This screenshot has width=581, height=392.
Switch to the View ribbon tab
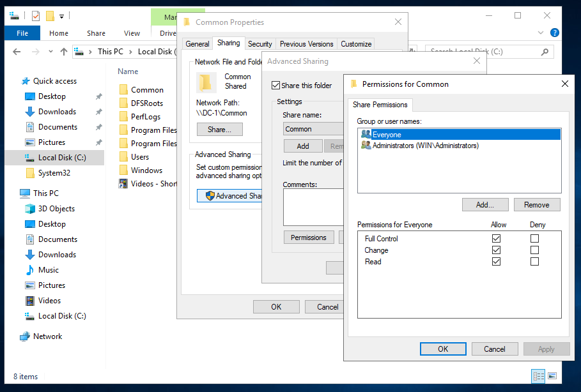pos(132,33)
